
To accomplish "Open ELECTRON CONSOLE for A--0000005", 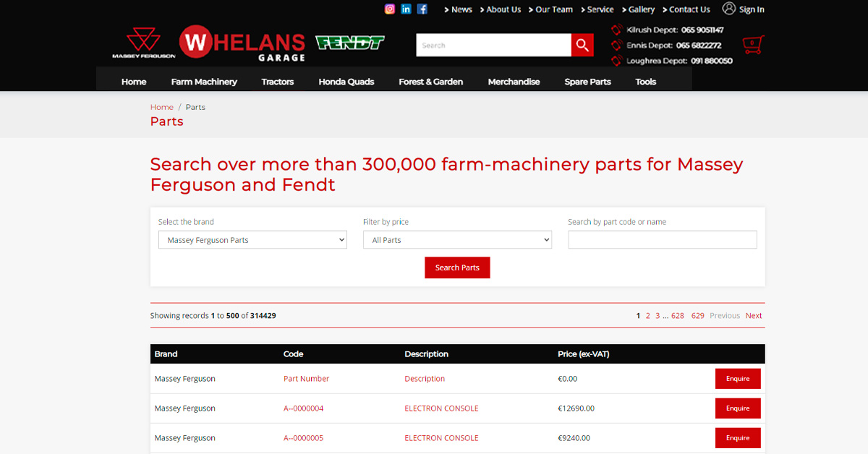I will (x=441, y=438).
